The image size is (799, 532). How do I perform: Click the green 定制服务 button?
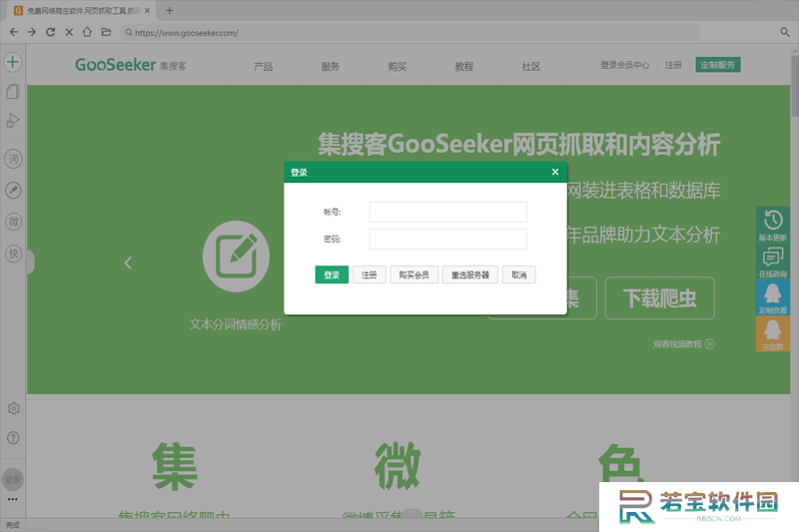[717, 65]
